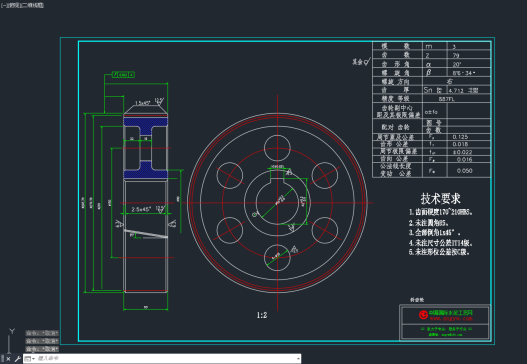Select the 2.5x45° chamfer dimension text
Image resolution: width=527 pixels, height=364 pixels.
click(141, 209)
